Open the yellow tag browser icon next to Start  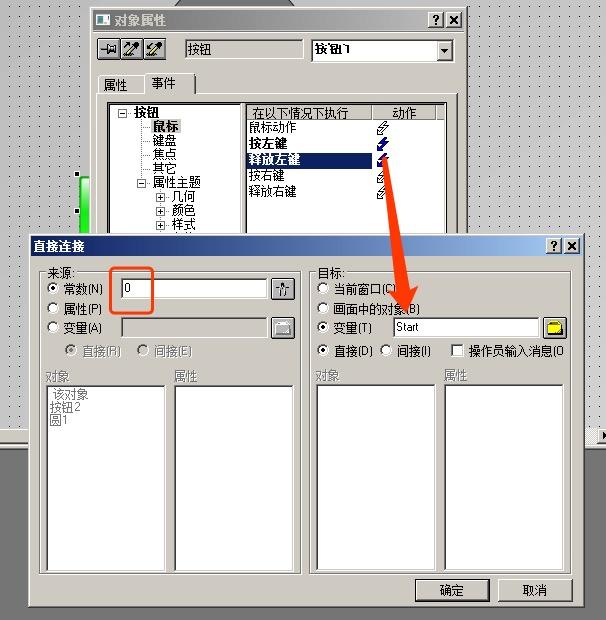(555, 328)
